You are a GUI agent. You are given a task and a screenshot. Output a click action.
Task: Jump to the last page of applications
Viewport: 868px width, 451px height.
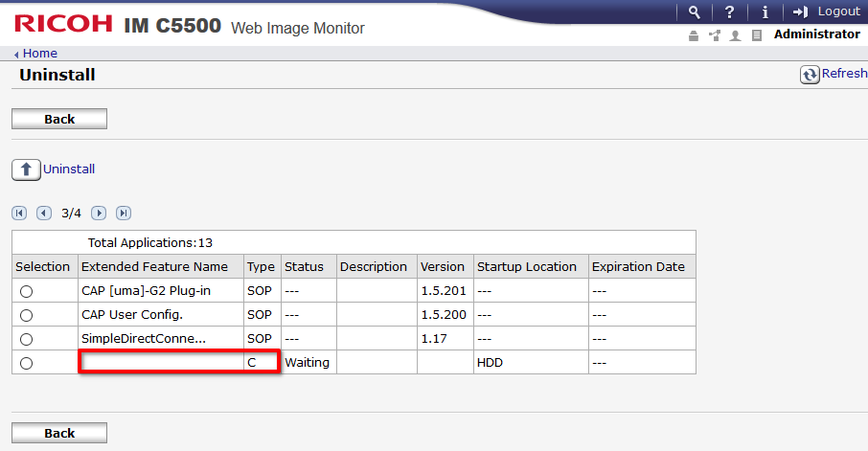click(123, 213)
